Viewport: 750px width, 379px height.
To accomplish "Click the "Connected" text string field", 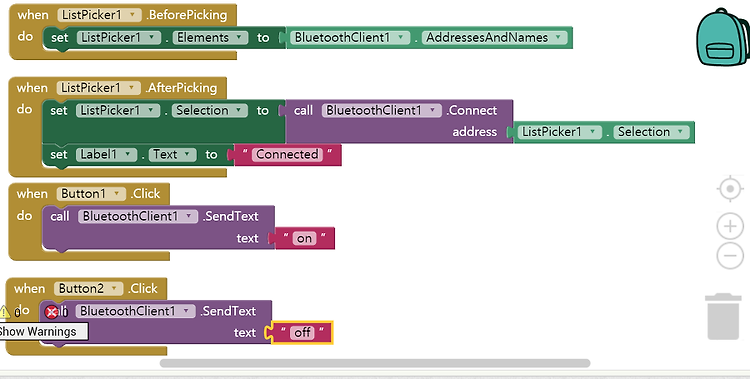I will click(x=287, y=155).
